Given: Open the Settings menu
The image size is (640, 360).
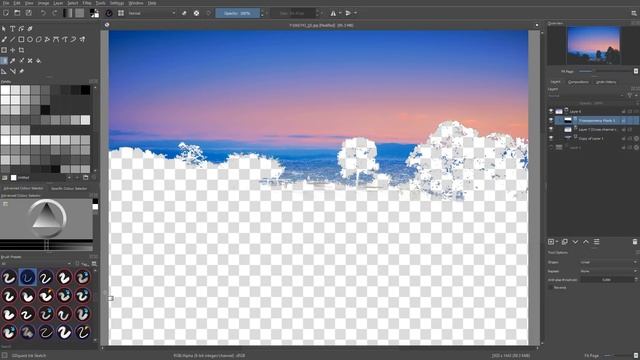Looking at the screenshot, I should point(117,3).
